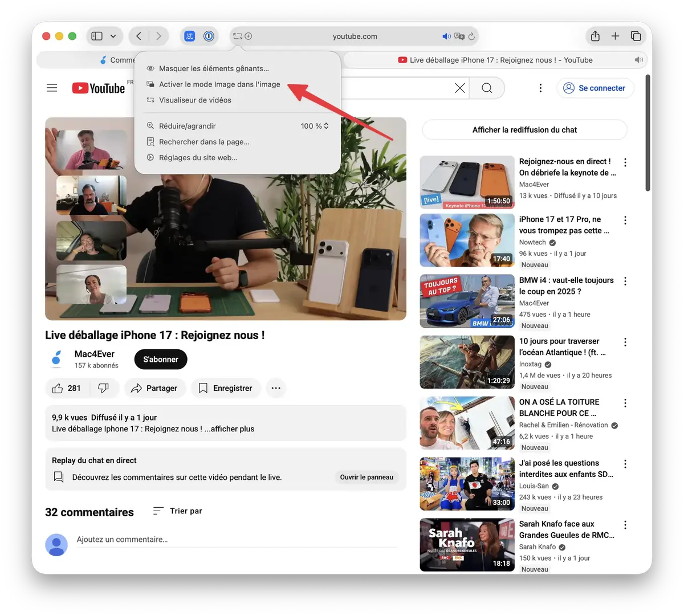Image resolution: width=684 pixels, height=616 pixels.
Task: Show all tabs with the tab overview icon
Action: [636, 35]
